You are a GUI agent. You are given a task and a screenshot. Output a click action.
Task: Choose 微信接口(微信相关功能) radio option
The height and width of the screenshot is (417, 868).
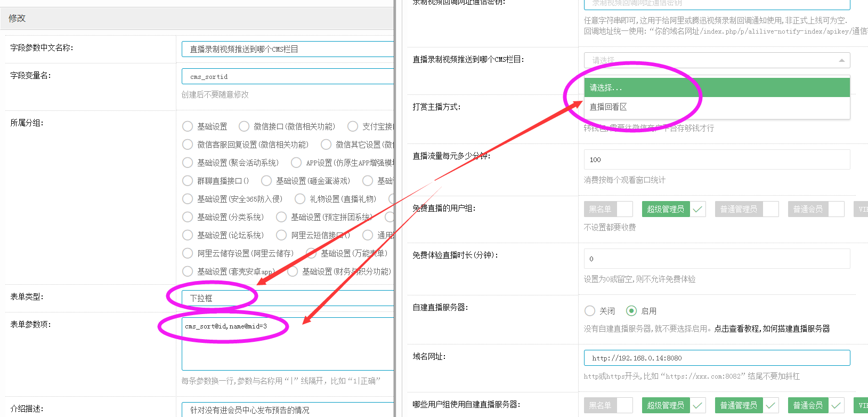pos(244,126)
